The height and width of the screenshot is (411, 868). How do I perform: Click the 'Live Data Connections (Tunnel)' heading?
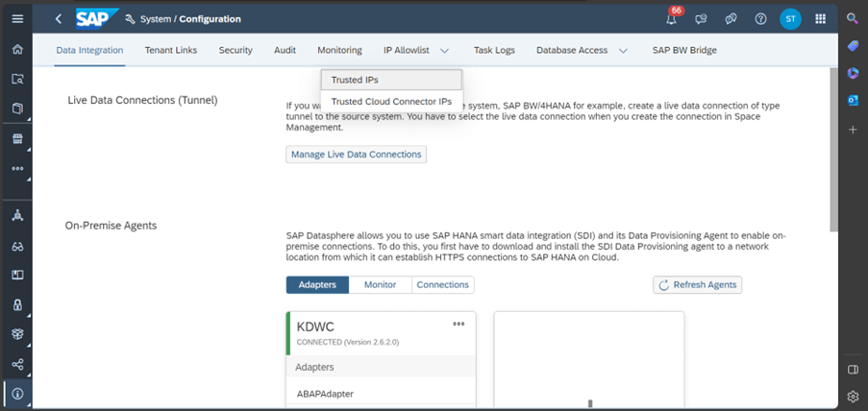click(x=143, y=100)
